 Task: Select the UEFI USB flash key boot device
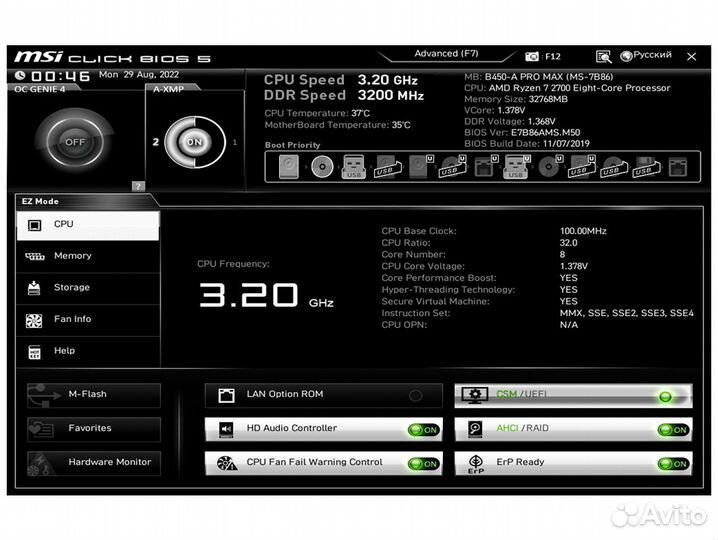pyautogui.click(x=517, y=167)
